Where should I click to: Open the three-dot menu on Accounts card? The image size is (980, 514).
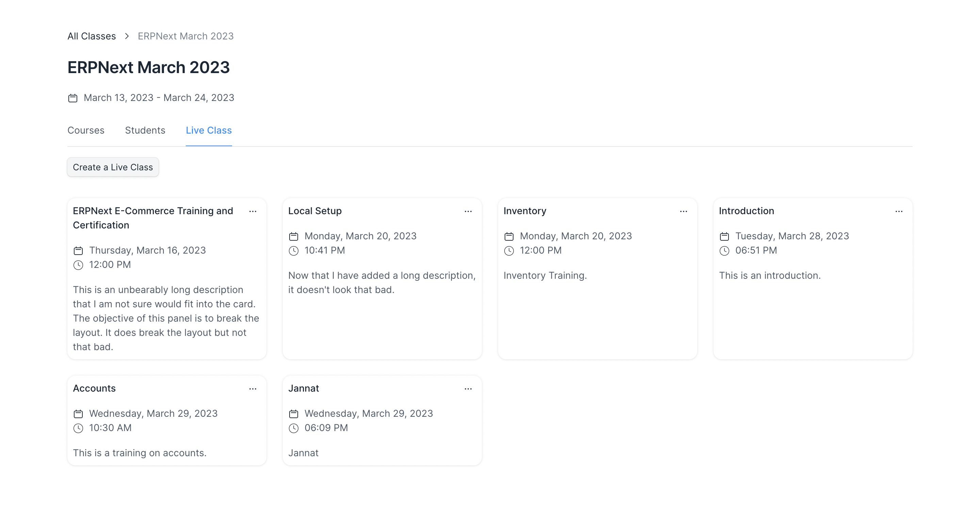252,389
